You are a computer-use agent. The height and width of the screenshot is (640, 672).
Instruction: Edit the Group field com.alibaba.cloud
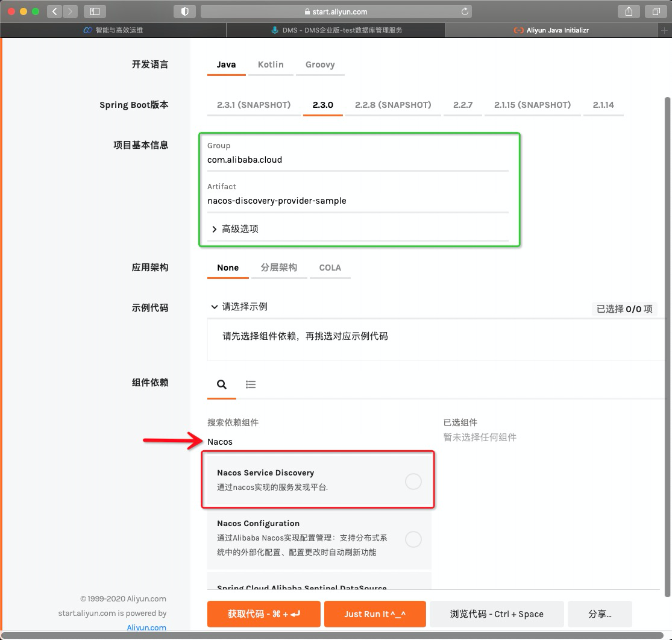pyautogui.click(x=358, y=160)
